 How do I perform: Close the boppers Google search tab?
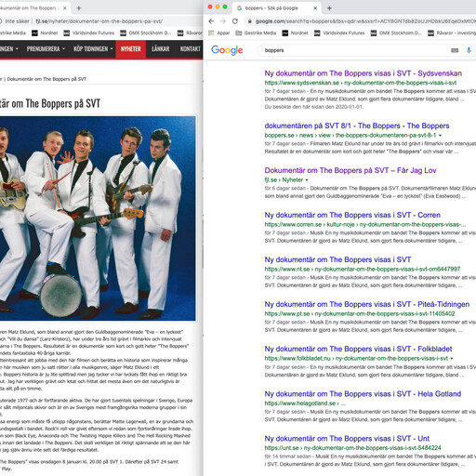click(x=315, y=8)
